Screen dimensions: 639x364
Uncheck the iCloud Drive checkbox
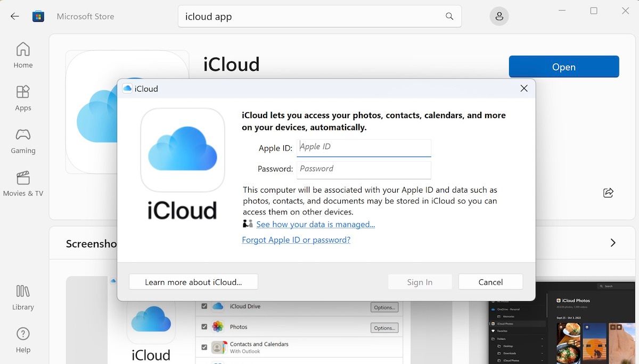pyautogui.click(x=204, y=307)
